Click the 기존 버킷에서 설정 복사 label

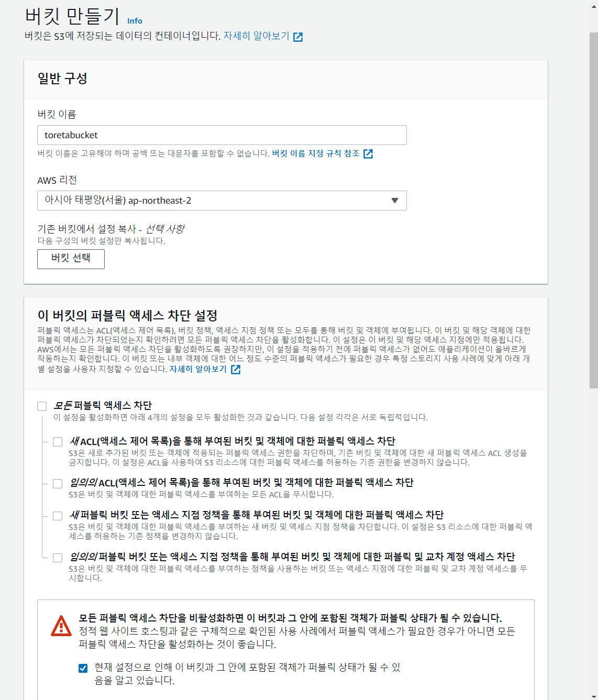point(110,229)
